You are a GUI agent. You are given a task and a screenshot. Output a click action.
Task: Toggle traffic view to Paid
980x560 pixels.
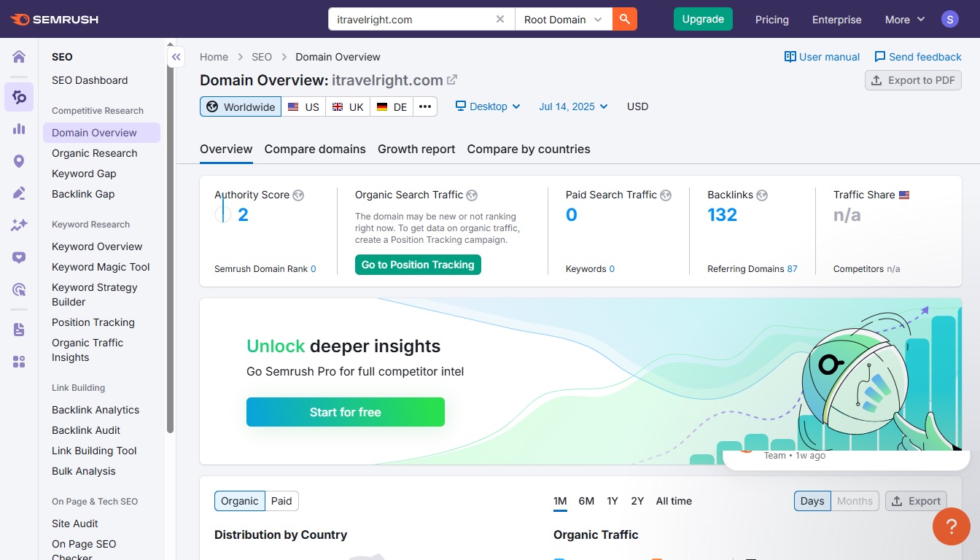tap(281, 501)
